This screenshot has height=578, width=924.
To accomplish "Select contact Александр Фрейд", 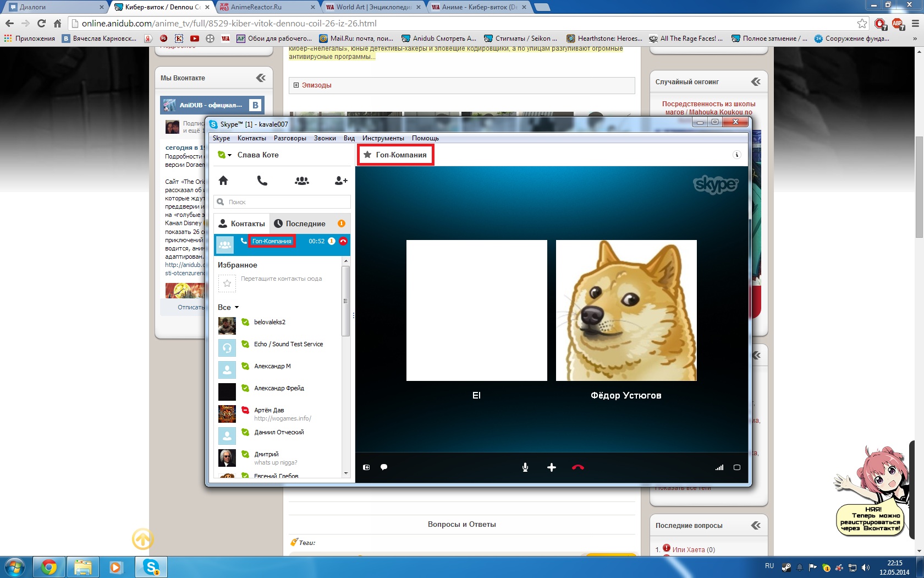I will [278, 391].
